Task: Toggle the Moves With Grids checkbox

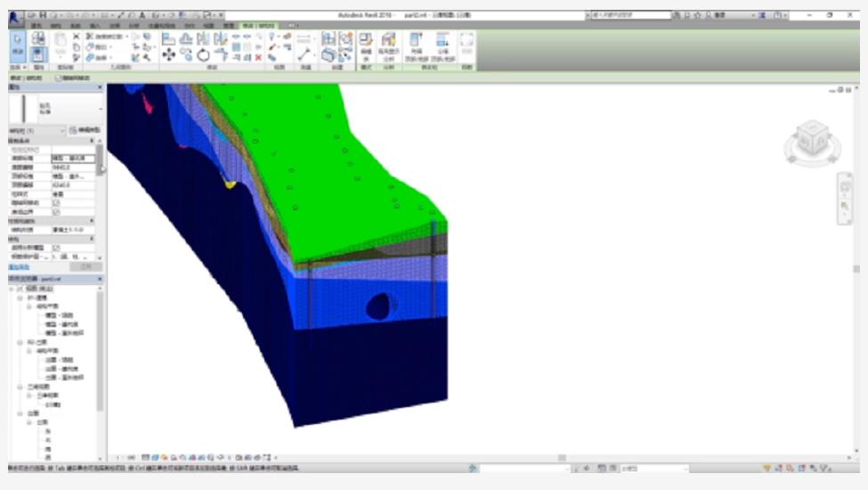Action: [56, 202]
